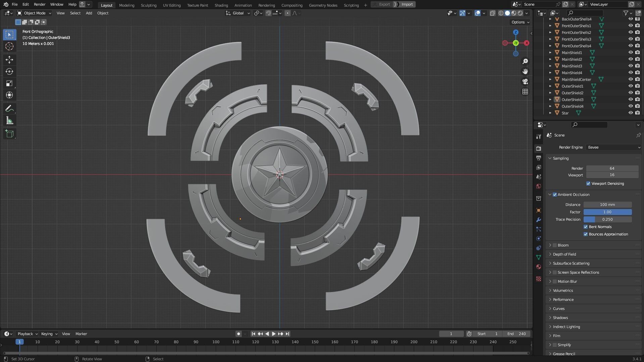Choose the Rotate tool
Viewport: 644px width, 362px height.
pyautogui.click(x=9, y=71)
